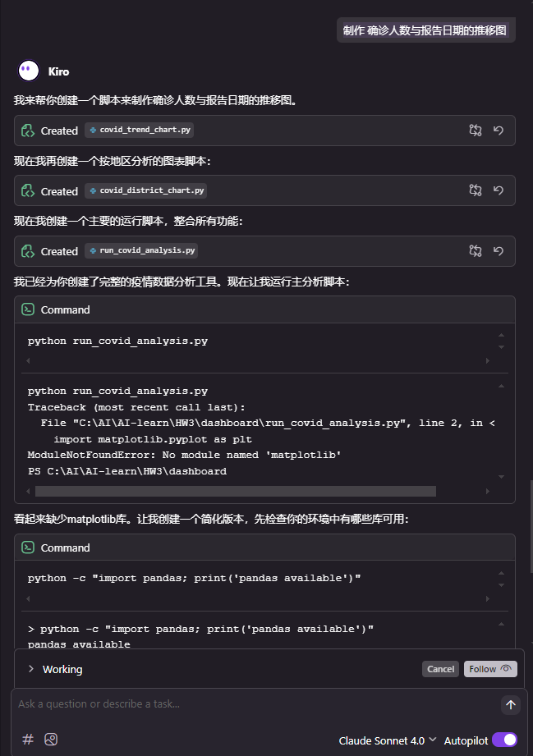533x756 pixels.
Task: Click the chat input field
Action: point(255,704)
